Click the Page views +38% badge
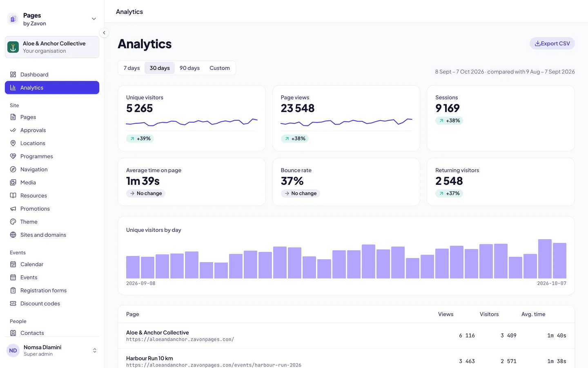 [294, 139]
